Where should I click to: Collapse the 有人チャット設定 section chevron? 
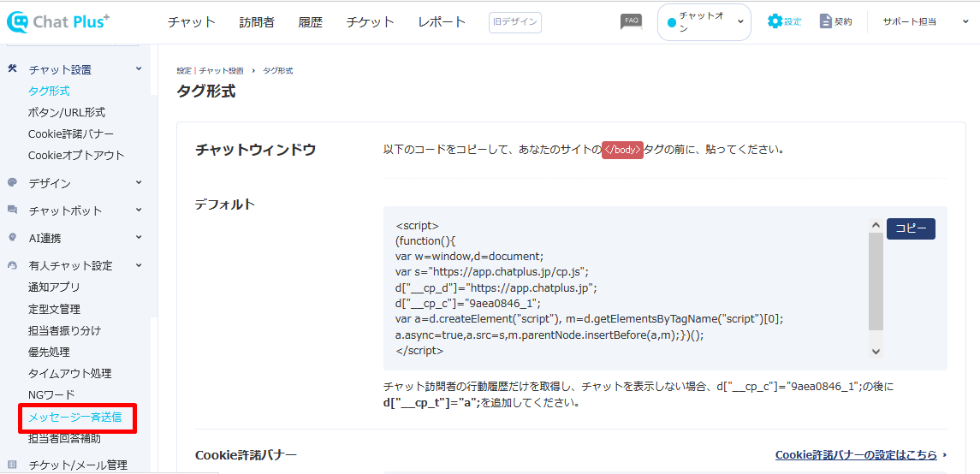(139, 265)
